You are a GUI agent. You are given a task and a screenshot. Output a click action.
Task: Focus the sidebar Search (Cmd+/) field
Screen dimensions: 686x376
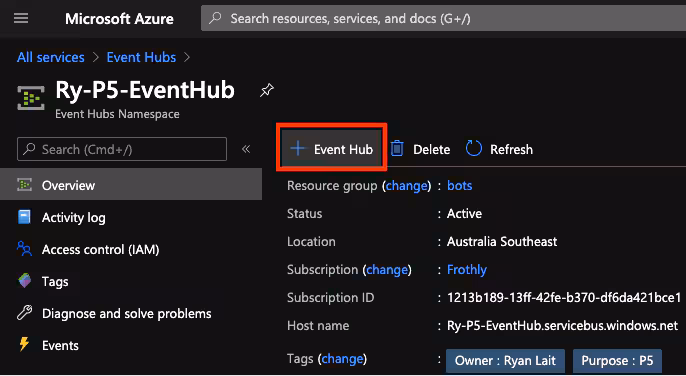(122, 149)
